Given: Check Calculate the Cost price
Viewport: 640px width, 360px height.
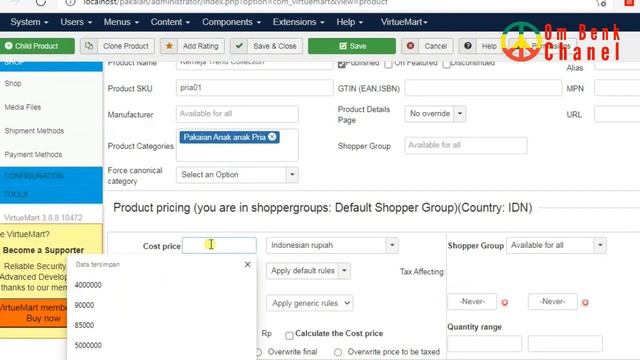Looking at the screenshot, I should point(289,336).
